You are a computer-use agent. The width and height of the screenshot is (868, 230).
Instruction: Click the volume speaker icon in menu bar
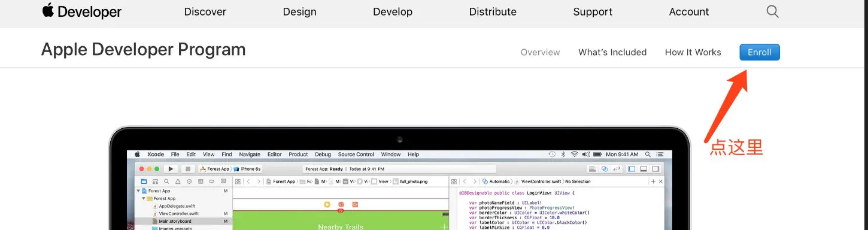click(586, 154)
